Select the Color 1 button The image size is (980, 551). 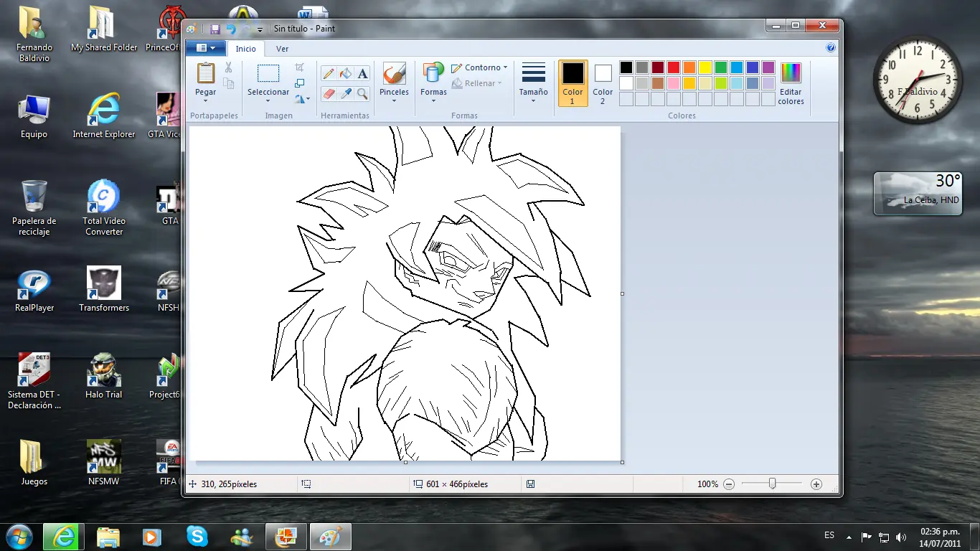point(573,83)
